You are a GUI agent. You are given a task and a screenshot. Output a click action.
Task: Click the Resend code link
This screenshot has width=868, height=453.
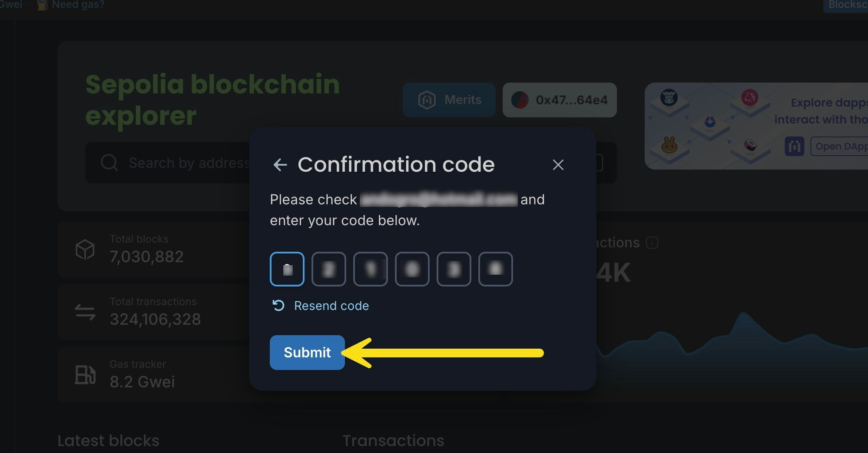(331, 306)
